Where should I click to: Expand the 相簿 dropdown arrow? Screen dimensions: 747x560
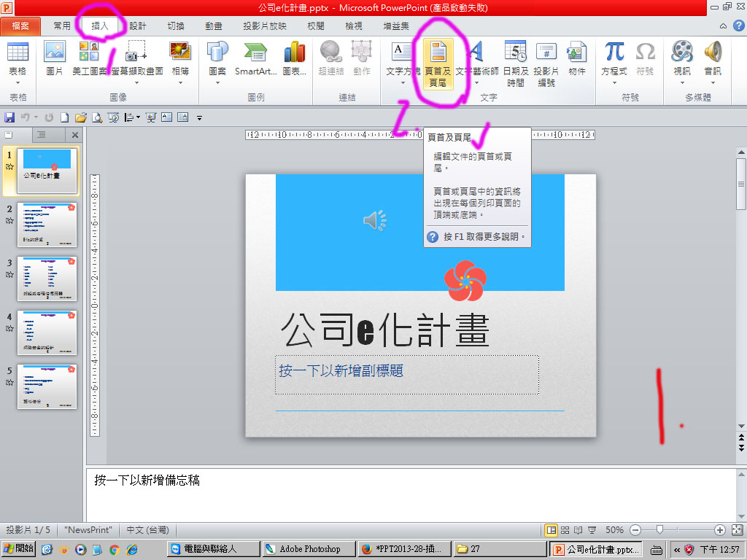[x=180, y=83]
